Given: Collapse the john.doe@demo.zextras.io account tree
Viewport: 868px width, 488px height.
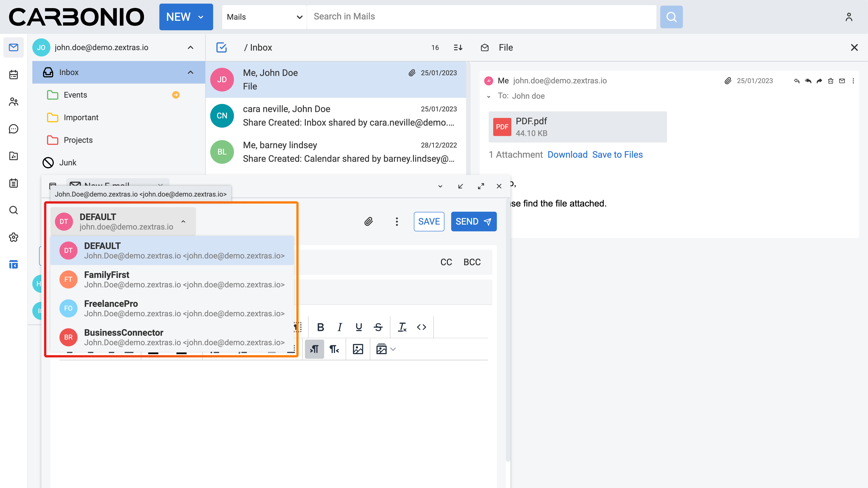Looking at the screenshot, I should [x=190, y=47].
